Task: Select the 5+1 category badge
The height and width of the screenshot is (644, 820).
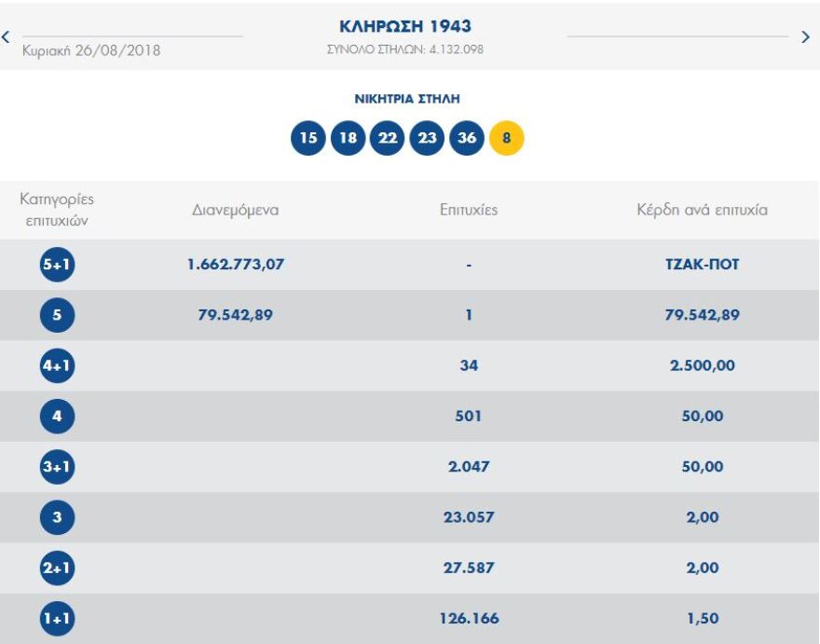Action: click(x=57, y=265)
